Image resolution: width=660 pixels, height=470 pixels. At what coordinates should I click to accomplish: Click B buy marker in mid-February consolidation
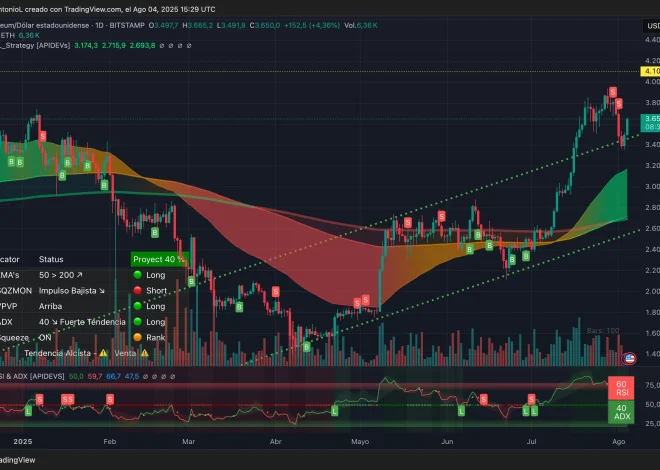point(155,232)
